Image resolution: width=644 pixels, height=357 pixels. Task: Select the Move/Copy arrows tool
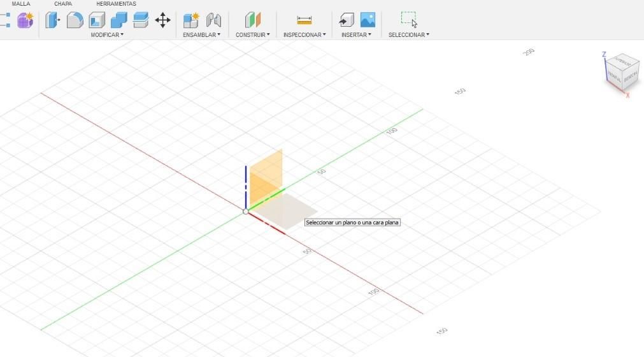pyautogui.click(x=162, y=20)
